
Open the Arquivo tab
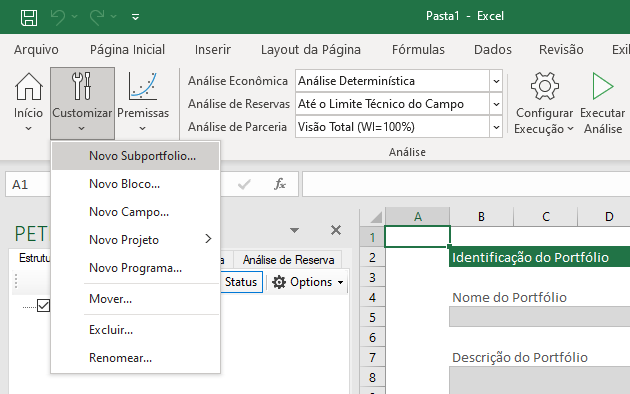[x=36, y=50]
